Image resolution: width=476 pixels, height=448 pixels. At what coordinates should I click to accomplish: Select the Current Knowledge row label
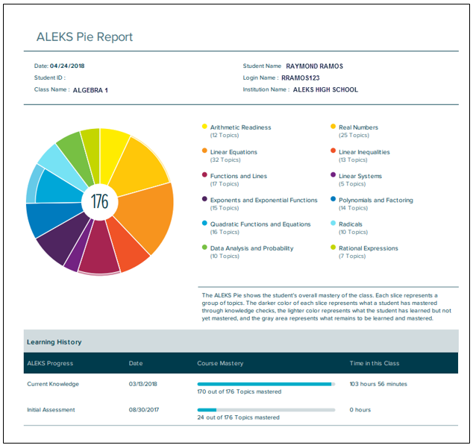coord(52,385)
